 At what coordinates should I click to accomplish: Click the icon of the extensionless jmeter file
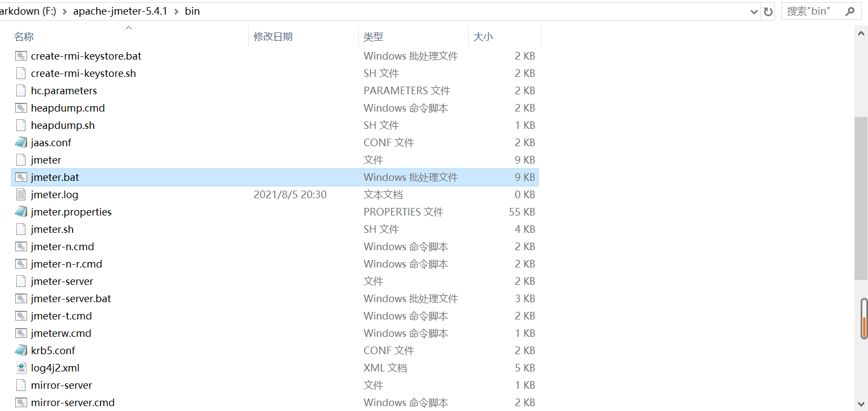click(x=21, y=160)
